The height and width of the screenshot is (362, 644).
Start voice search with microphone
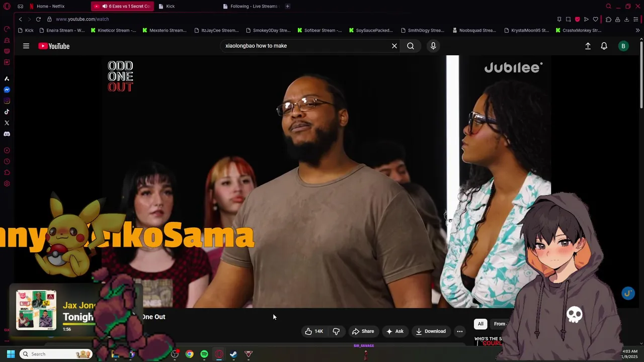433,46
